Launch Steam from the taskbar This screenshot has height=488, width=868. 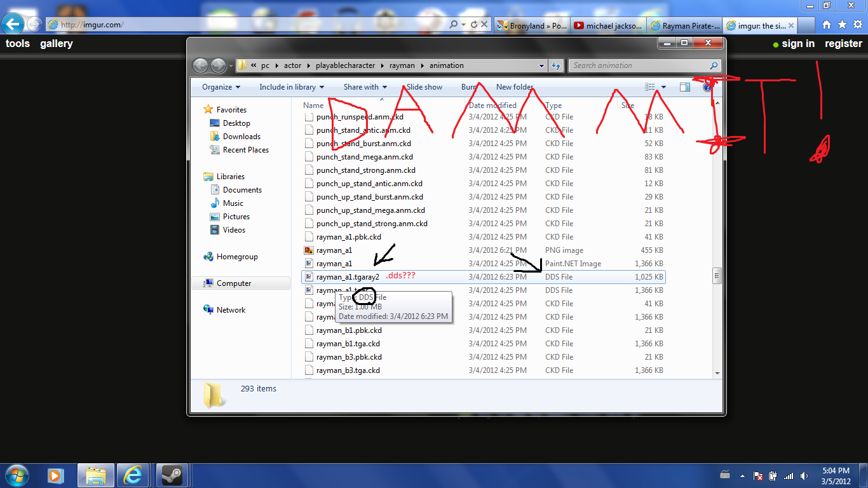171,475
